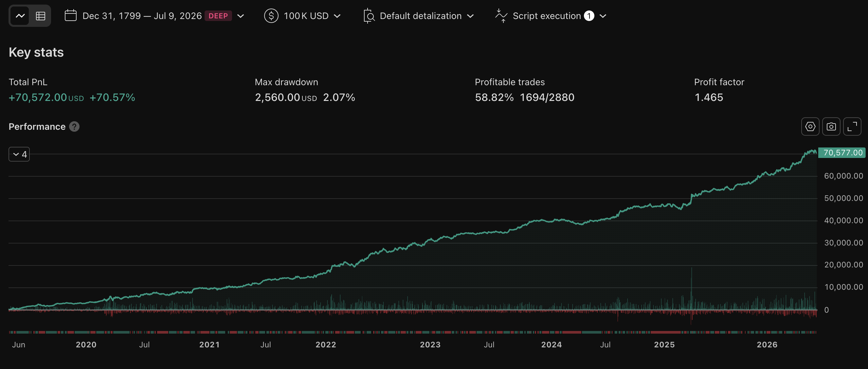Expand the date range dropdown chevron
This screenshot has width=868, height=369.
tap(240, 16)
